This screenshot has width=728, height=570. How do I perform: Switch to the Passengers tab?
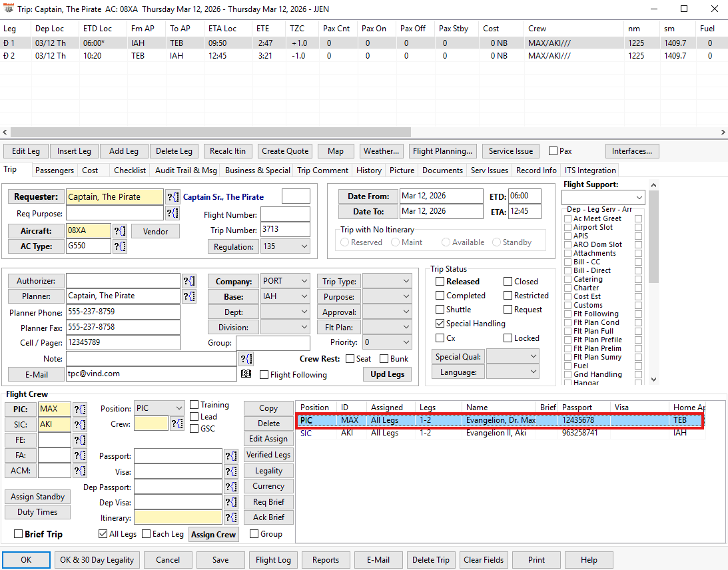tap(55, 170)
